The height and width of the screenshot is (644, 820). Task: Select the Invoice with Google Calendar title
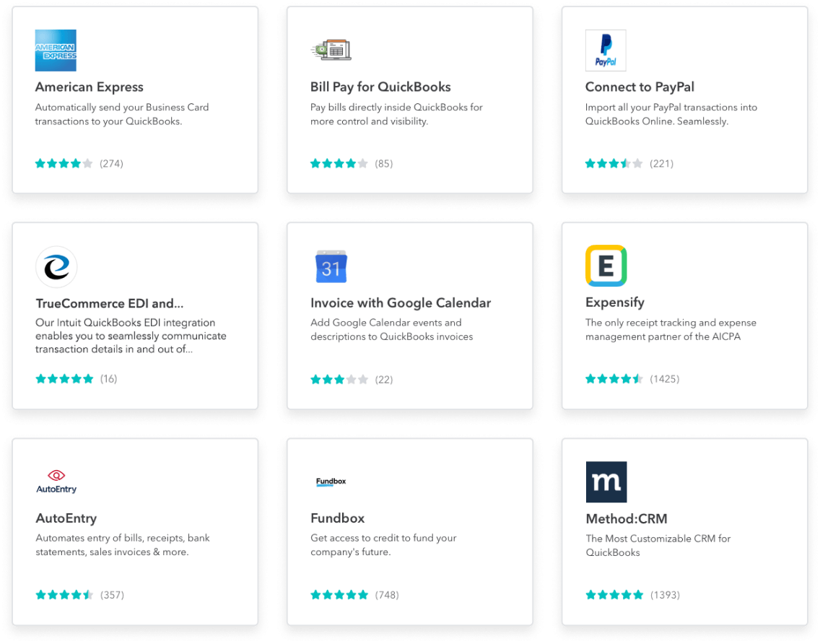401,303
